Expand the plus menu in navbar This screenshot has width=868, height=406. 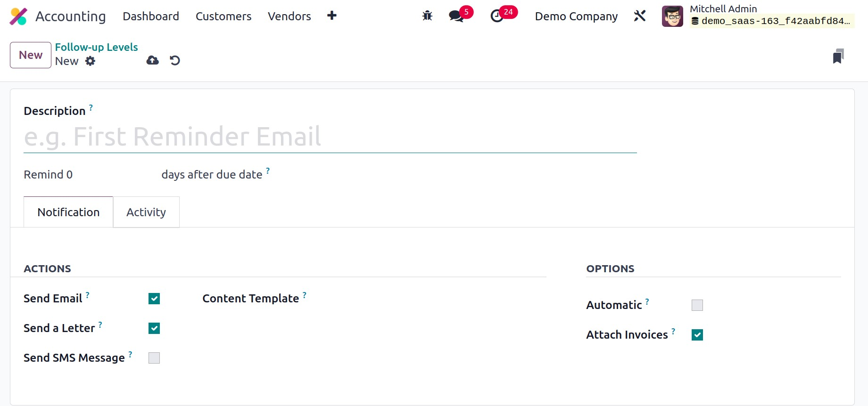coord(332,16)
